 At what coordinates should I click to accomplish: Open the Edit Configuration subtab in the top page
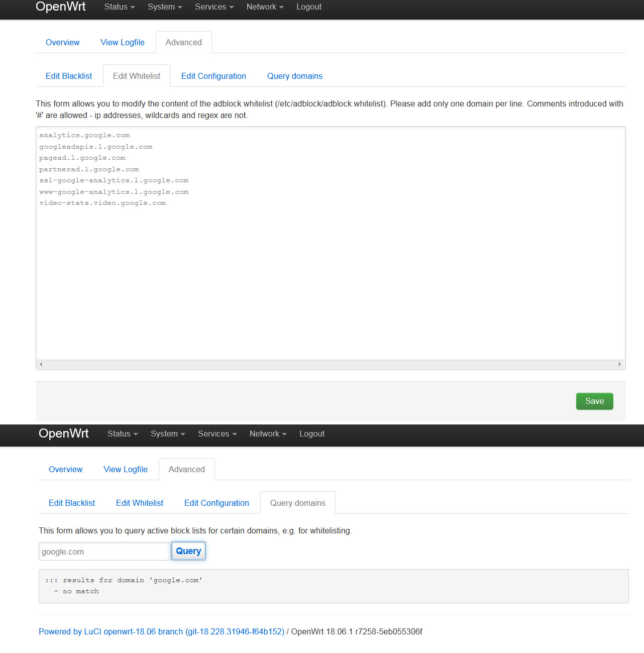[213, 76]
